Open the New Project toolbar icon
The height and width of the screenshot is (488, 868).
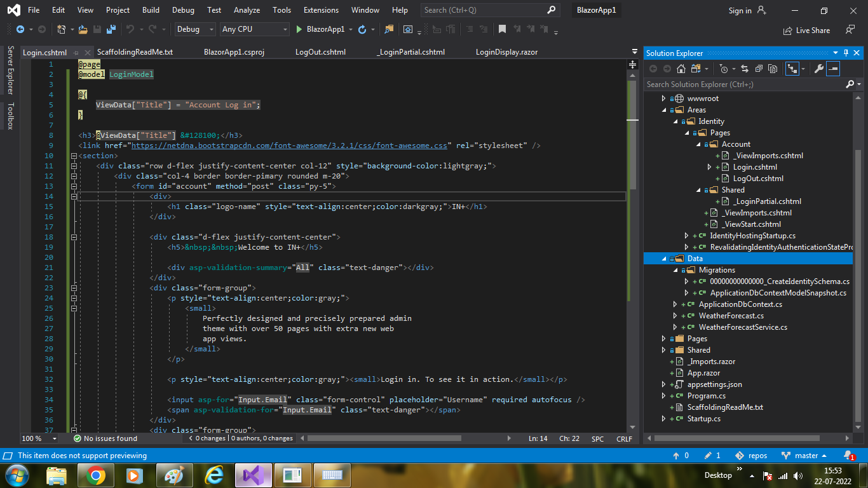click(x=62, y=29)
